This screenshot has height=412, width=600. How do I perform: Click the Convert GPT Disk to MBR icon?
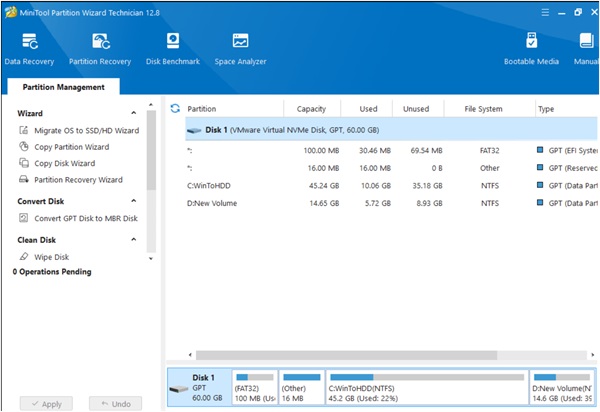(24, 218)
